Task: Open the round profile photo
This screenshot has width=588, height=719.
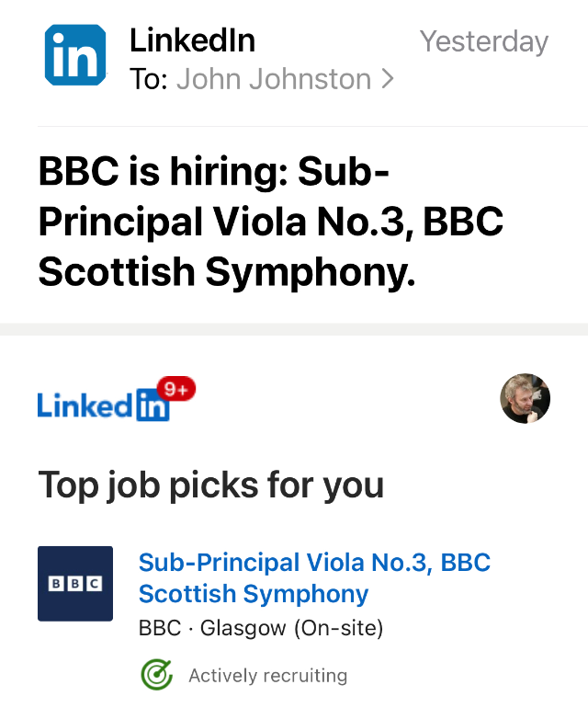Action: pos(525,399)
